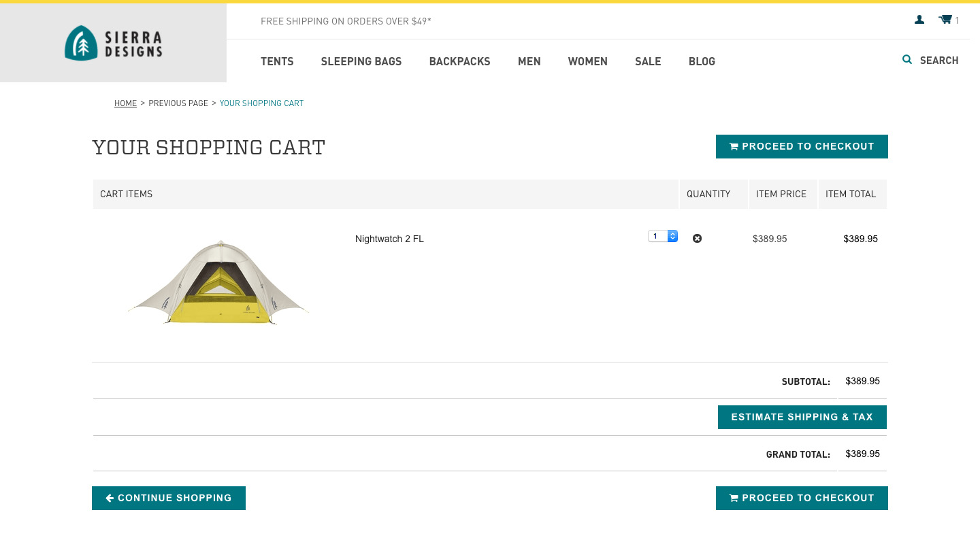Image resolution: width=980 pixels, height=540 pixels.
Task: Click the magnifying glass search icon
Action: 907,59
